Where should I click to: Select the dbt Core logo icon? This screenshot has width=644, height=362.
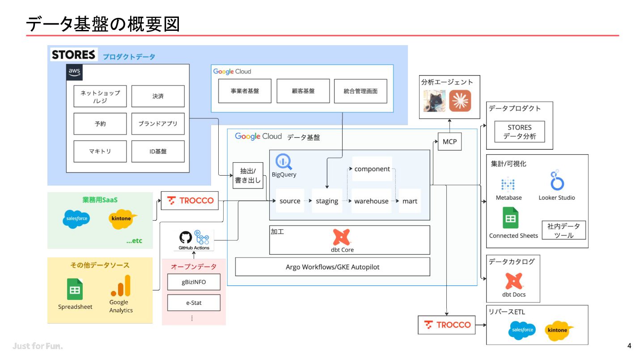[342, 237]
